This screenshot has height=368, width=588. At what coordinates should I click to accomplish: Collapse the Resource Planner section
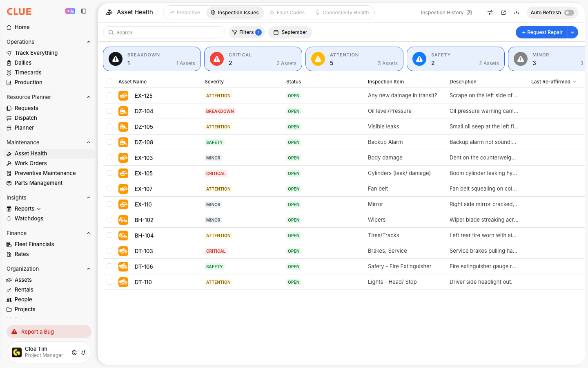(89, 97)
